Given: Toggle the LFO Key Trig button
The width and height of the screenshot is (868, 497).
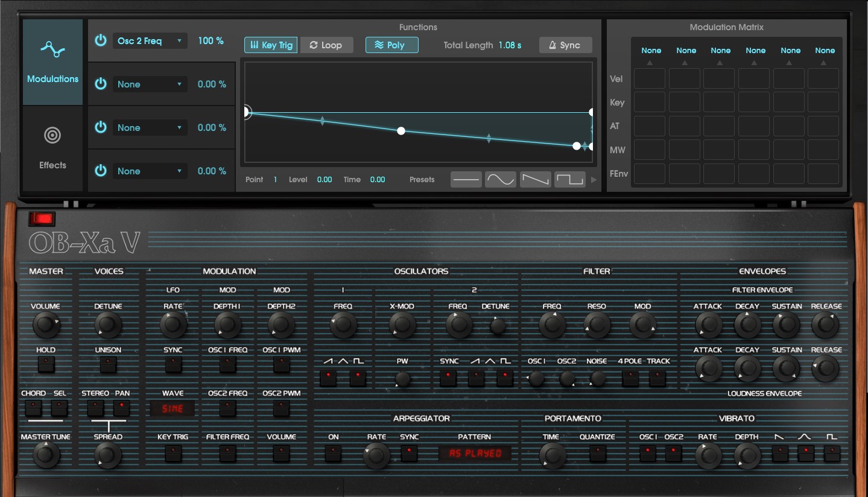Looking at the screenshot, I should pos(173,452).
